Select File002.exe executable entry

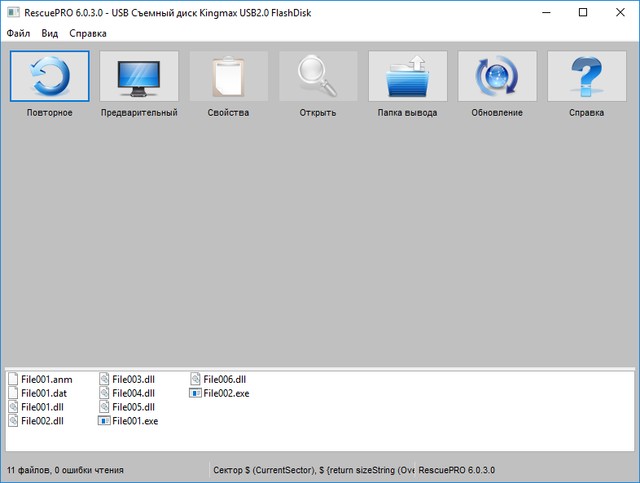[x=225, y=394]
